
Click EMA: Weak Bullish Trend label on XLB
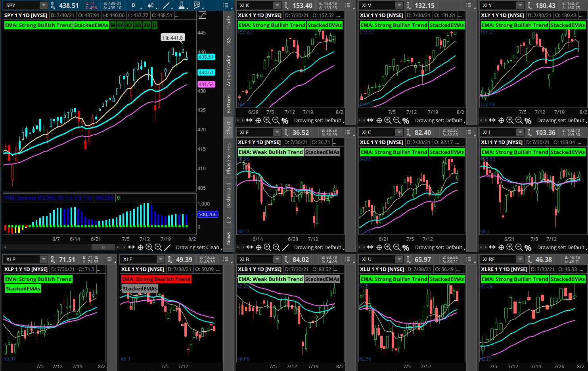click(x=271, y=279)
